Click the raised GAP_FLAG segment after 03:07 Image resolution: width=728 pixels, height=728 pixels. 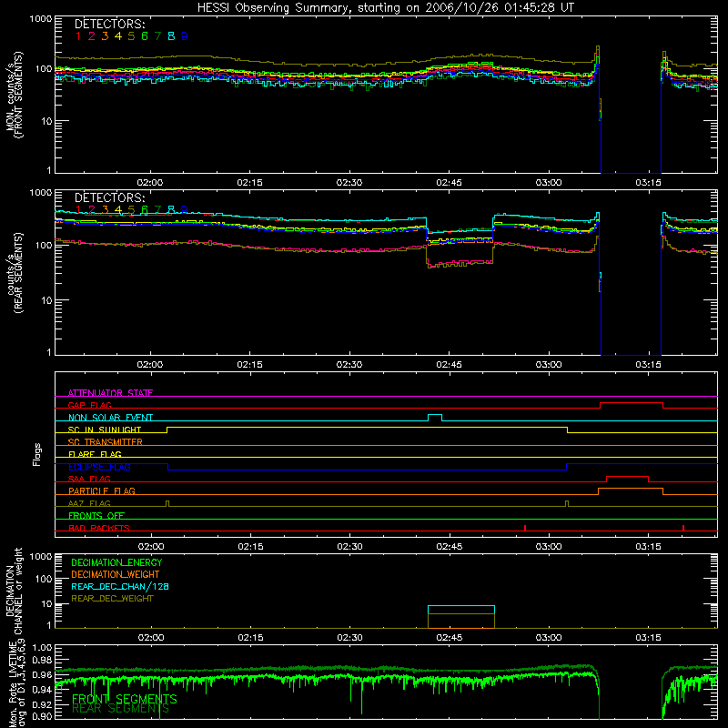632,403
